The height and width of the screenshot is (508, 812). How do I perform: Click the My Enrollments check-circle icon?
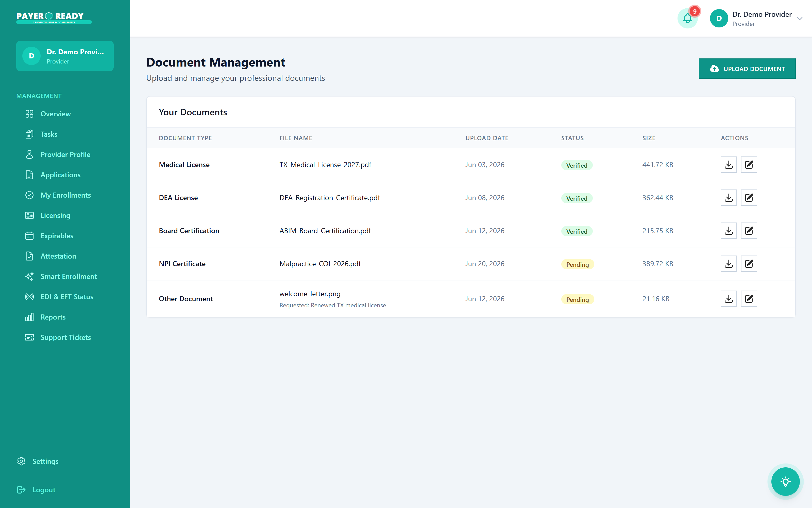coord(29,195)
